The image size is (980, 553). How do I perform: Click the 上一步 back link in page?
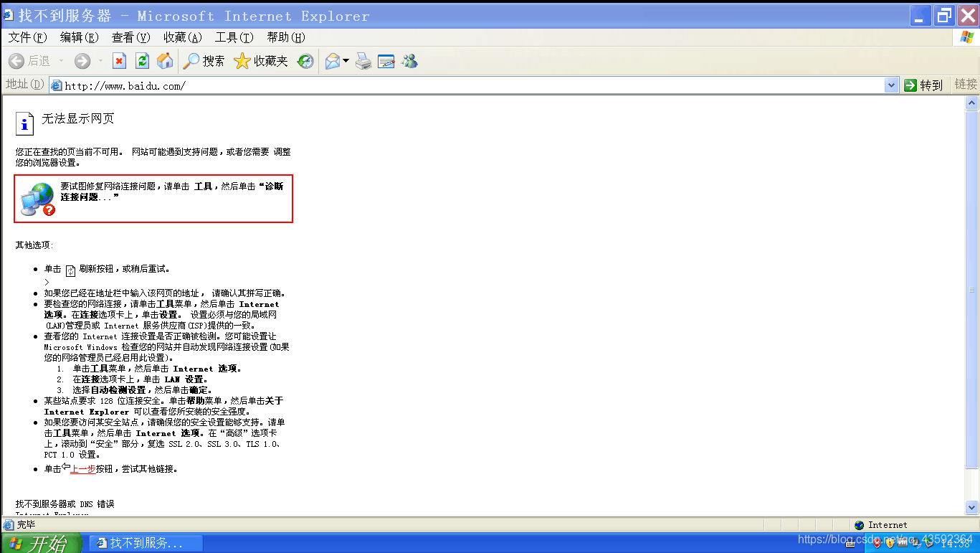pos(82,468)
